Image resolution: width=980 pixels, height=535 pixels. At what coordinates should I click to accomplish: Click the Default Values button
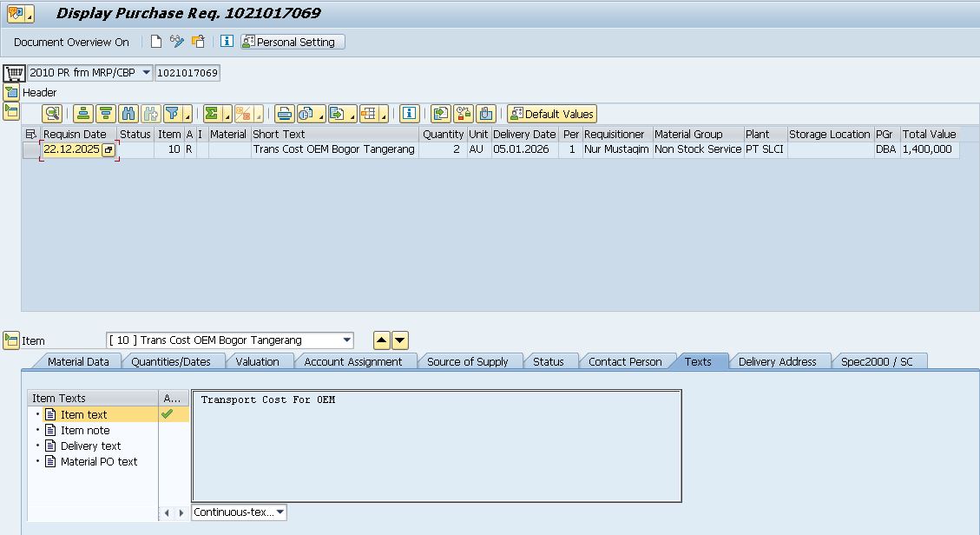click(x=552, y=114)
